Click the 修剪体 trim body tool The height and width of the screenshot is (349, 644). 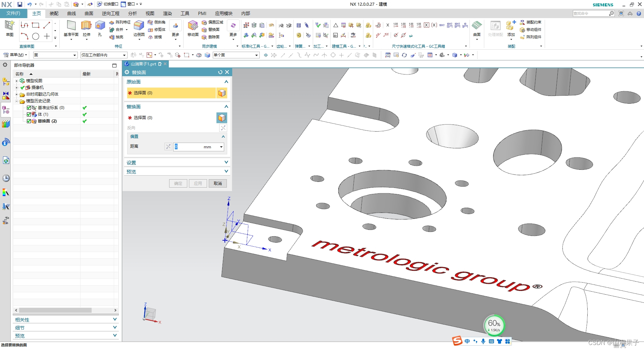[x=156, y=30]
